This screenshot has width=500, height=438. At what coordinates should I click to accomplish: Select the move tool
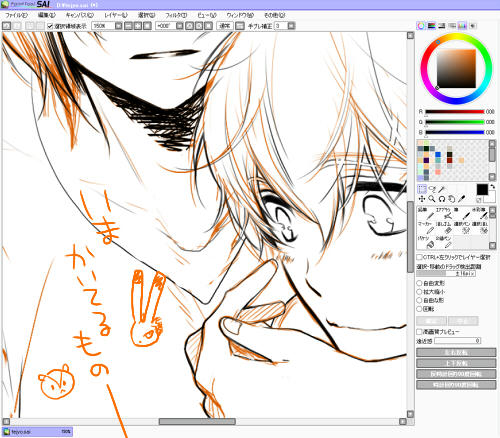coord(422,199)
